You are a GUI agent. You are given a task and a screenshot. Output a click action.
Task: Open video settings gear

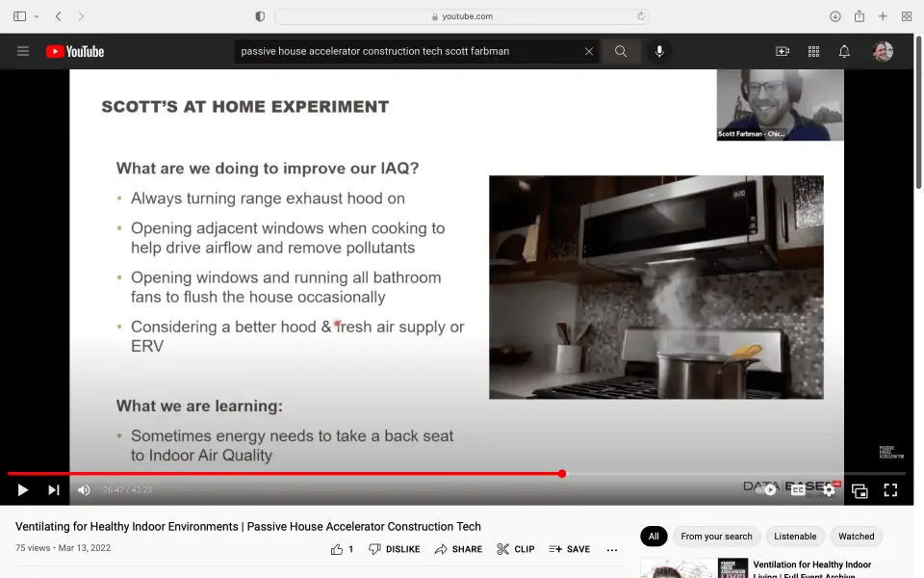click(829, 490)
